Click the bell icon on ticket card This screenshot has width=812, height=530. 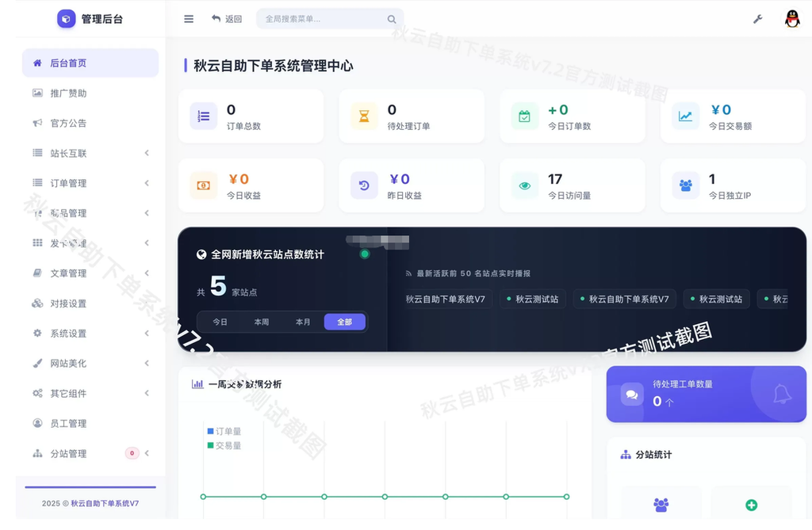[782, 395]
